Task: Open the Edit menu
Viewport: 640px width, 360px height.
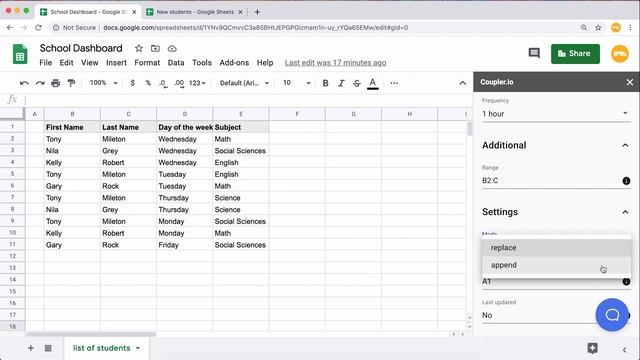Action: coord(66,63)
